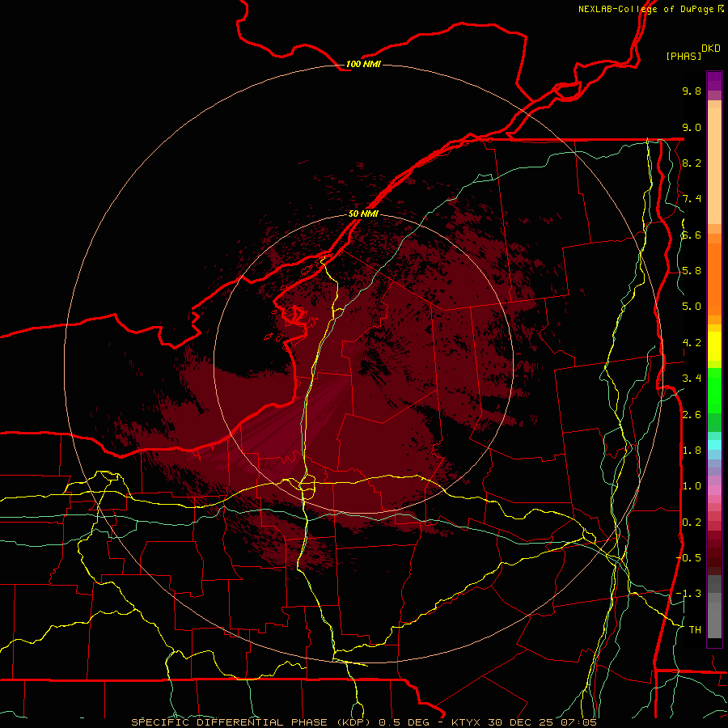Screen dimensions: 728x728
Task: Click the purple swatch at top of color bar
Action: point(714,82)
